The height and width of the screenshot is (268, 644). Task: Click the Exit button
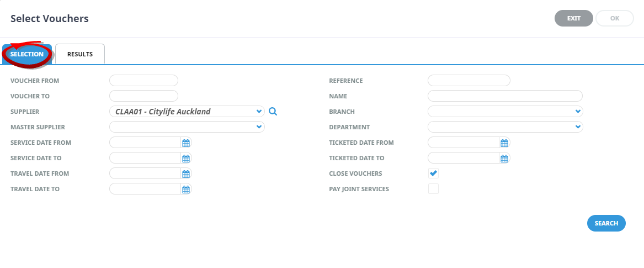click(x=573, y=18)
